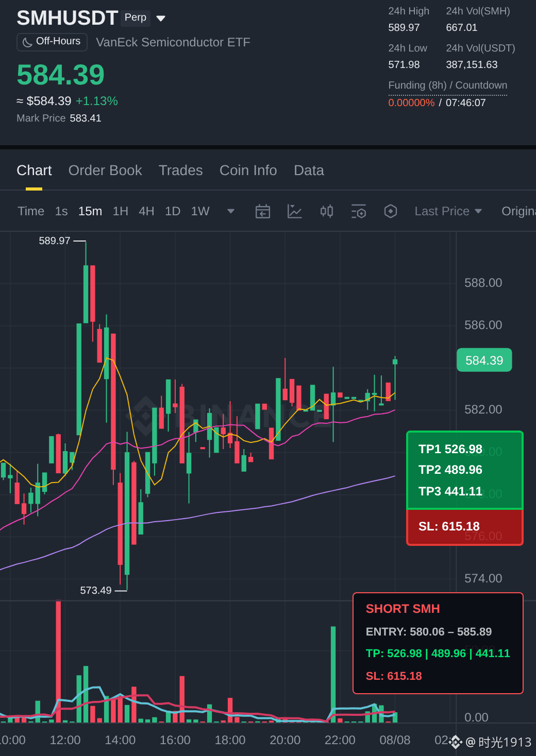Click the 18:00 time axis label
This screenshot has width=536, height=756.
230,740
